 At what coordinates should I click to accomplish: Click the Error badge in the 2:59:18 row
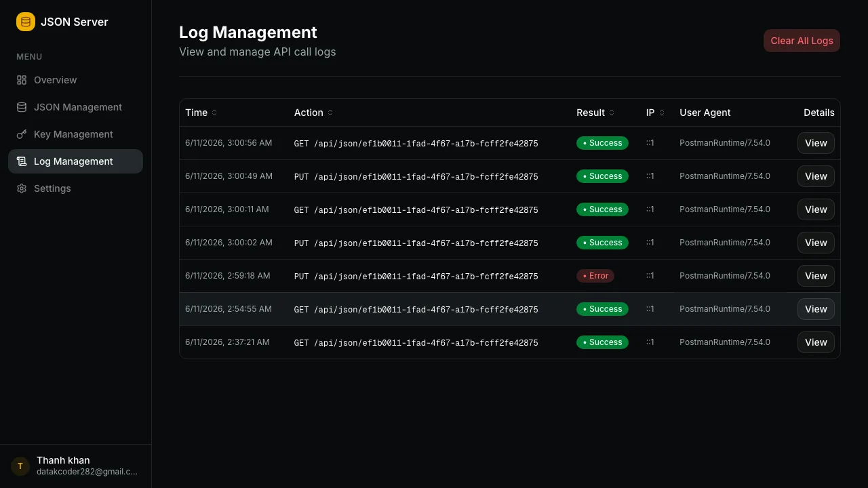click(x=595, y=276)
